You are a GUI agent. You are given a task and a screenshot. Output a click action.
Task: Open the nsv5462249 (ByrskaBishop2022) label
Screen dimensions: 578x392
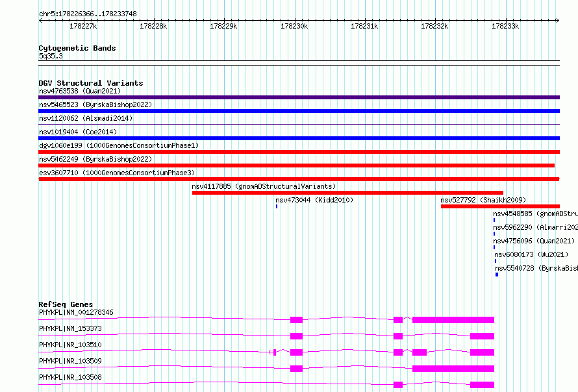coord(95,159)
